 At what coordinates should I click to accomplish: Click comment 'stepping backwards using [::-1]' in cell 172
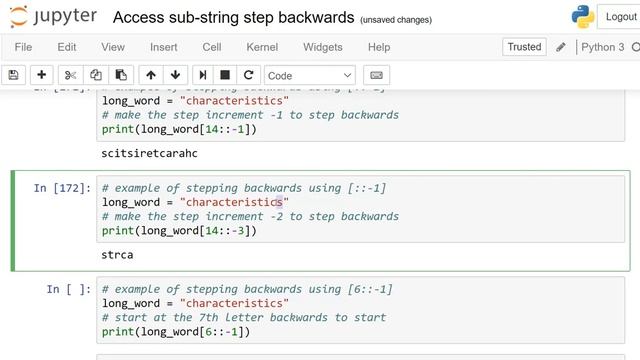(286, 188)
